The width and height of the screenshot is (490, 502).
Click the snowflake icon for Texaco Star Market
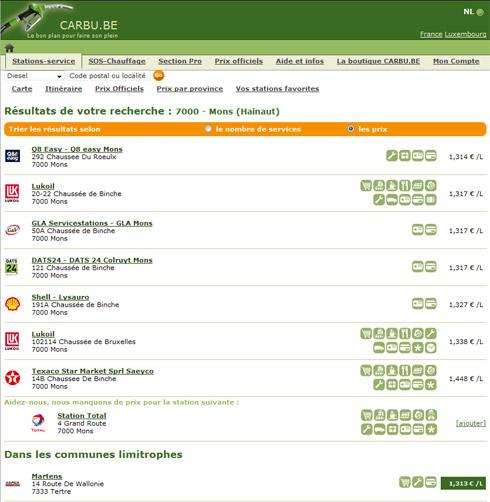pos(431,385)
